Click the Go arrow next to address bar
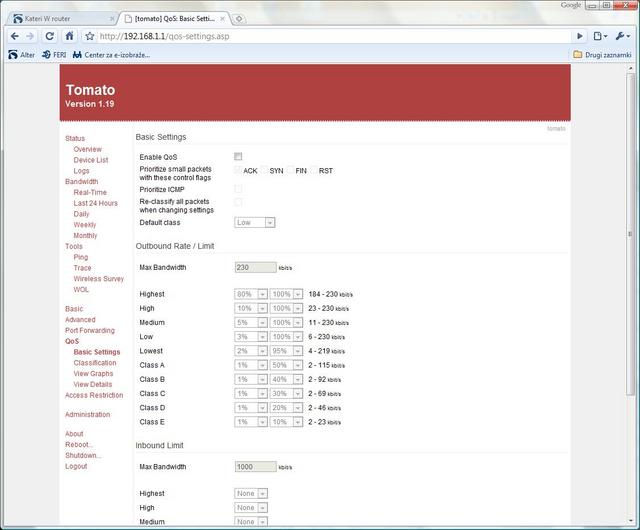Image resolution: width=640 pixels, height=530 pixels. [580, 36]
